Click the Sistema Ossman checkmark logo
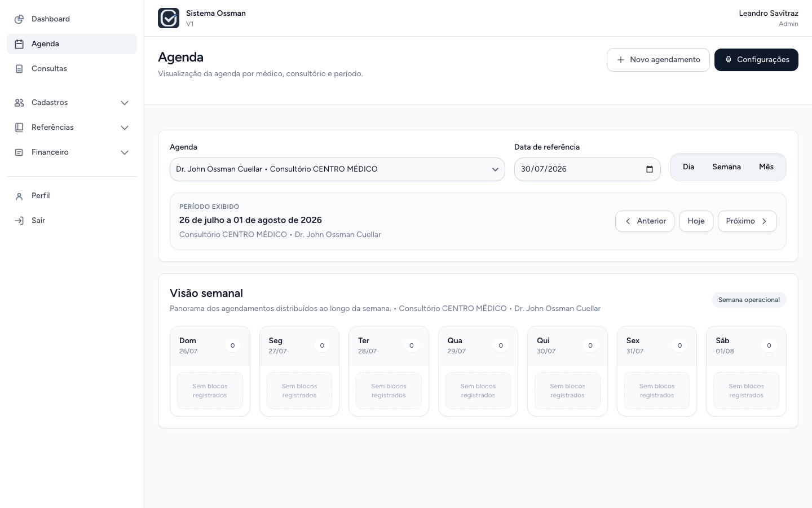The height and width of the screenshot is (508, 812). 169,18
